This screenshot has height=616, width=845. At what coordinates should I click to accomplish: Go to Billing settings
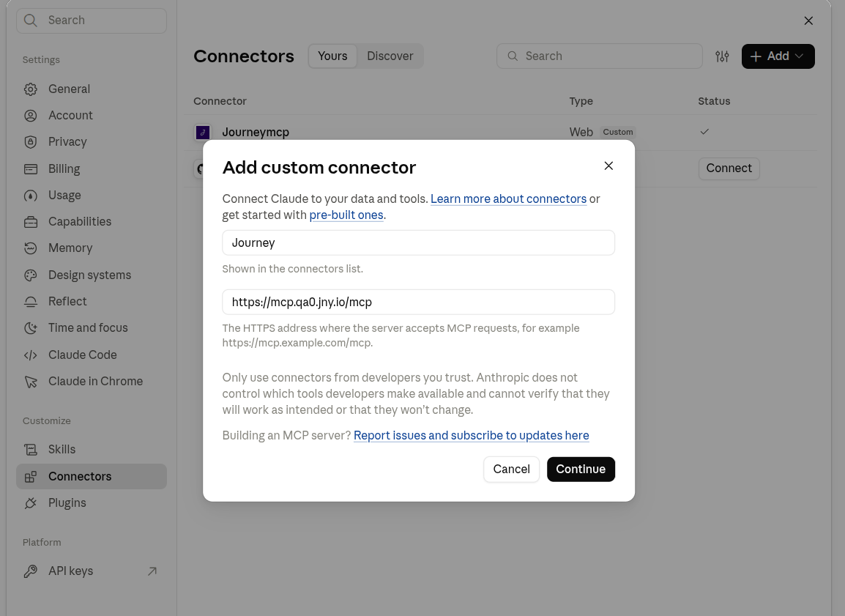coord(91,168)
